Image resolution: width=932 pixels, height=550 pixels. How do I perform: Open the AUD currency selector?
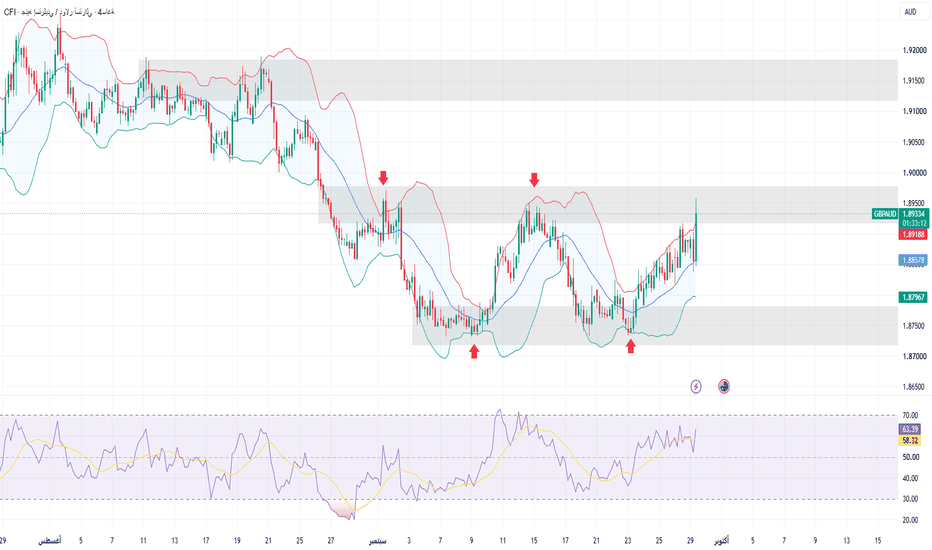(910, 12)
